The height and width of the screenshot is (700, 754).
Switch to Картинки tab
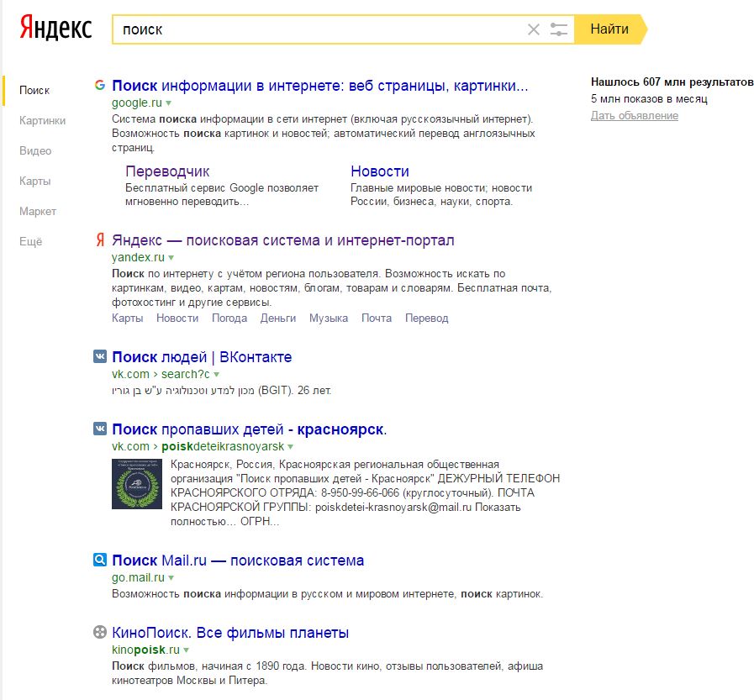[x=42, y=121]
